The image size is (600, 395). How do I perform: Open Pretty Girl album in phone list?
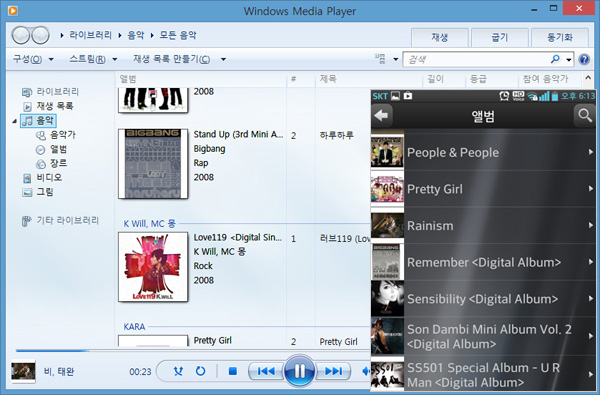483,189
